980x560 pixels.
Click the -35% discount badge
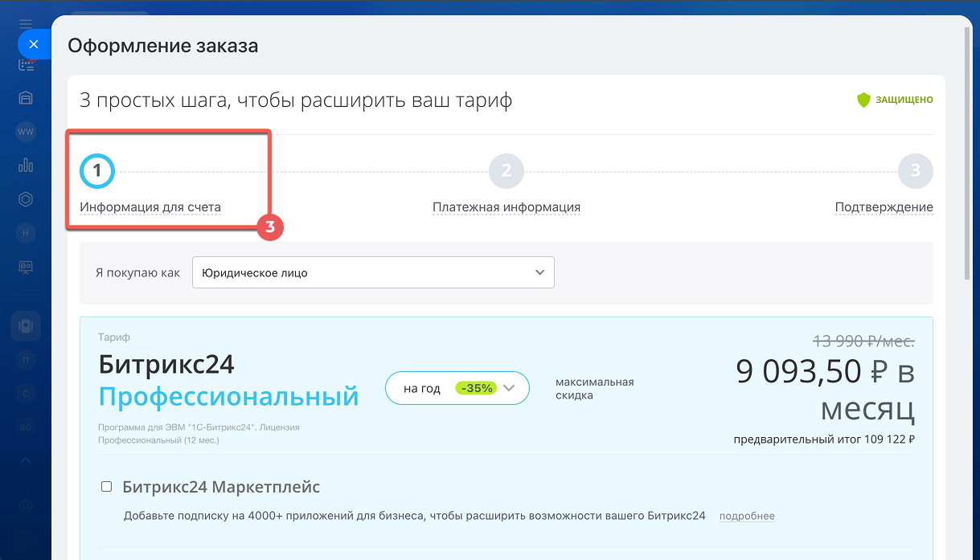click(476, 388)
